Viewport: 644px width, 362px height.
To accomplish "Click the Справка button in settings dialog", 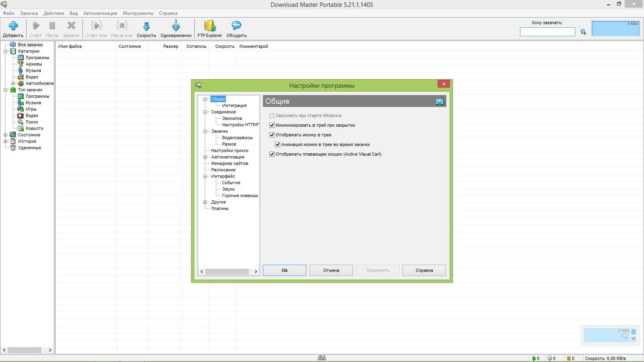I will [424, 270].
